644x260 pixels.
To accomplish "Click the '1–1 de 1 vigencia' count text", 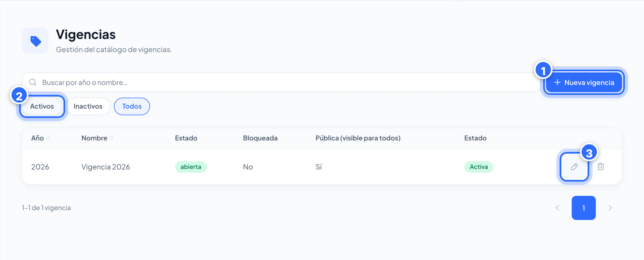I will 46,208.
